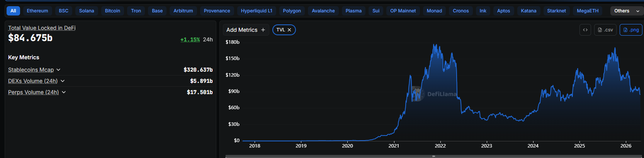Choose the OP Mainnet chain

(x=403, y=11)
